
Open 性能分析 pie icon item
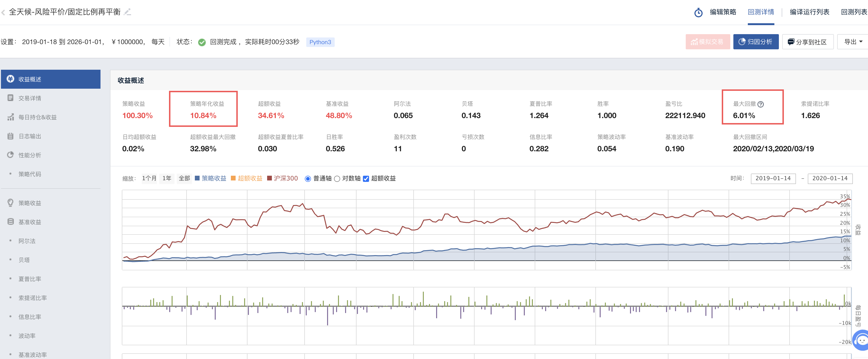pyautogui.click(x=10, y=155)
